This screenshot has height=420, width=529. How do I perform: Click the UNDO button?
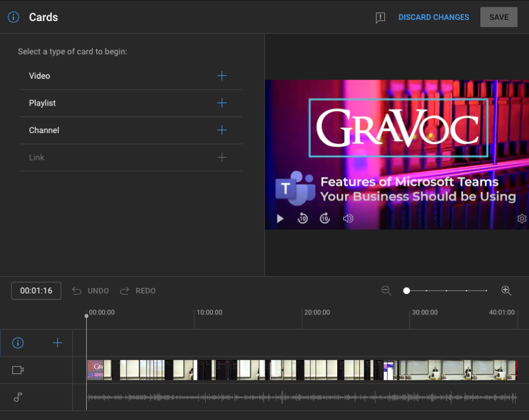coord(91,291)
